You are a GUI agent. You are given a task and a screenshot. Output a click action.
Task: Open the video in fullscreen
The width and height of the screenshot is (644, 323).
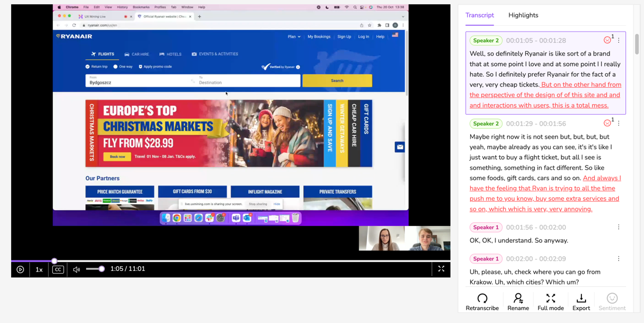[x=441, y=269]
